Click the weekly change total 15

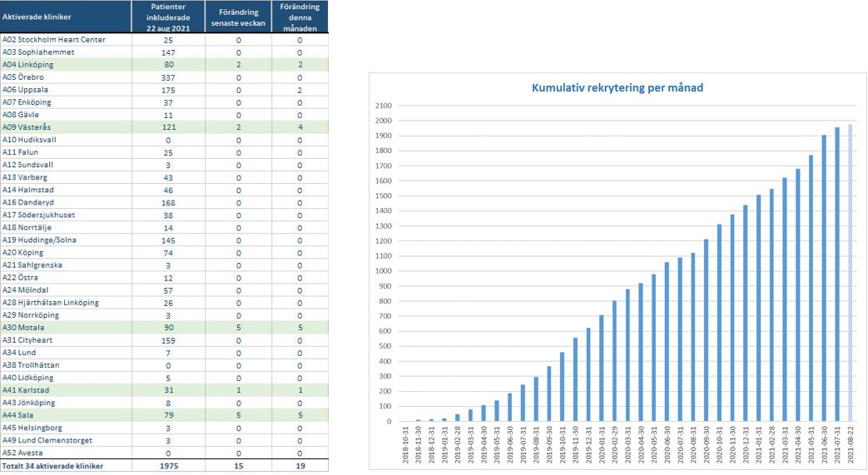(x=239, y=466)
